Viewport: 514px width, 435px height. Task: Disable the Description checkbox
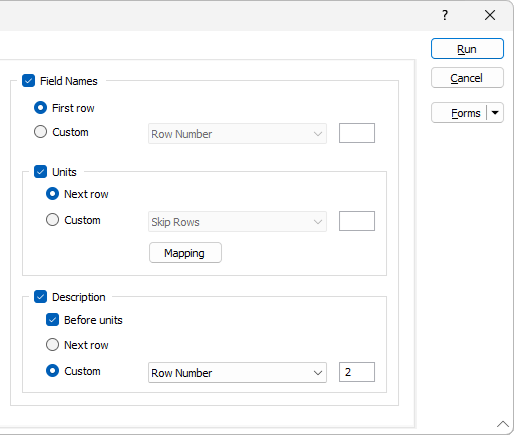[x=40, y=297]
